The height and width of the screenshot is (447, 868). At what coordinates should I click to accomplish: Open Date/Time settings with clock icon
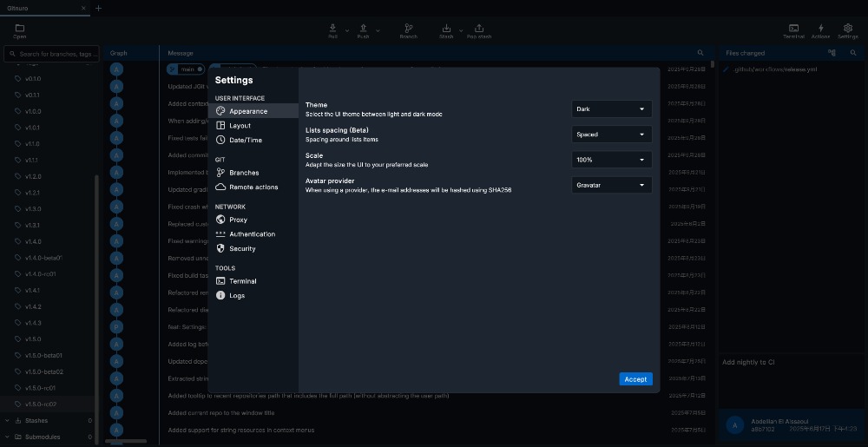tap(245, 140)
